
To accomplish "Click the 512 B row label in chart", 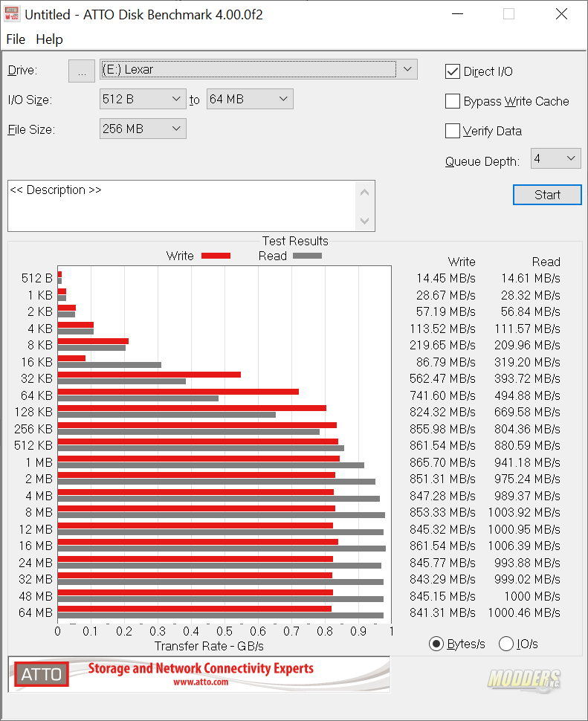I will click(x=36, y=279).
